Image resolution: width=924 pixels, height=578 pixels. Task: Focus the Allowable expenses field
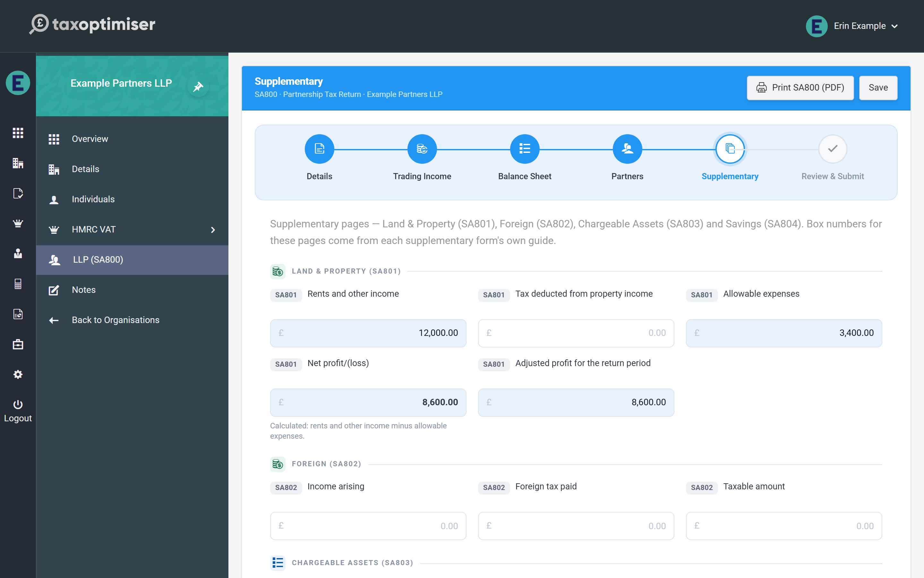(x=784, y=333)
